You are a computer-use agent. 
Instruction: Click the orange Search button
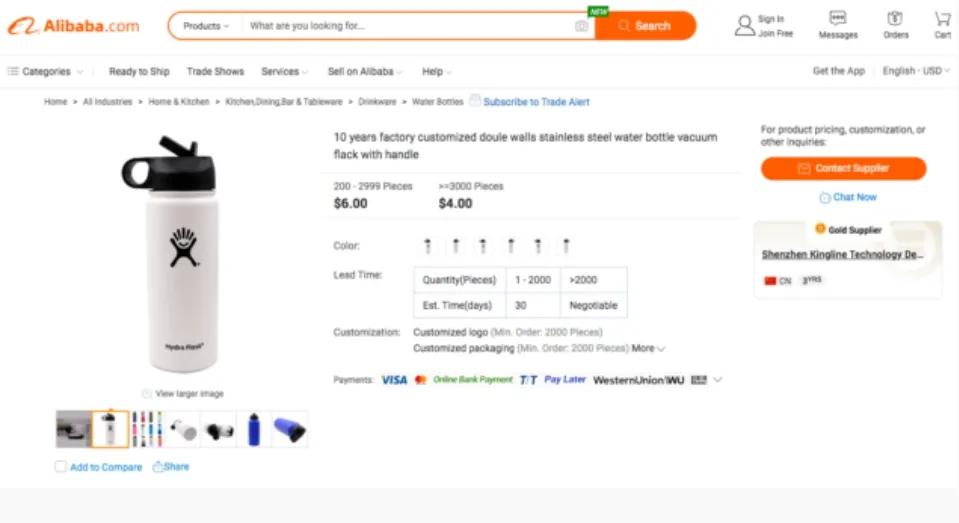[x=645, y=26]
